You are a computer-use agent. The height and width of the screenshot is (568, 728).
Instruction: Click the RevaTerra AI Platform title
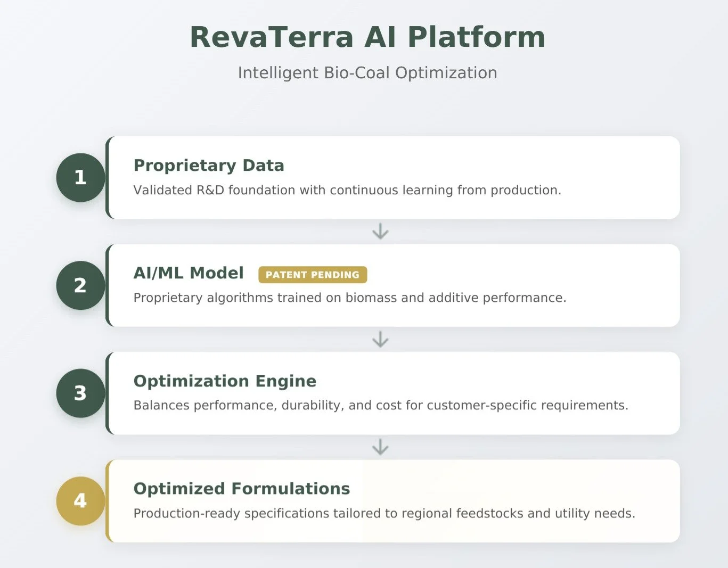coord(367,37)
